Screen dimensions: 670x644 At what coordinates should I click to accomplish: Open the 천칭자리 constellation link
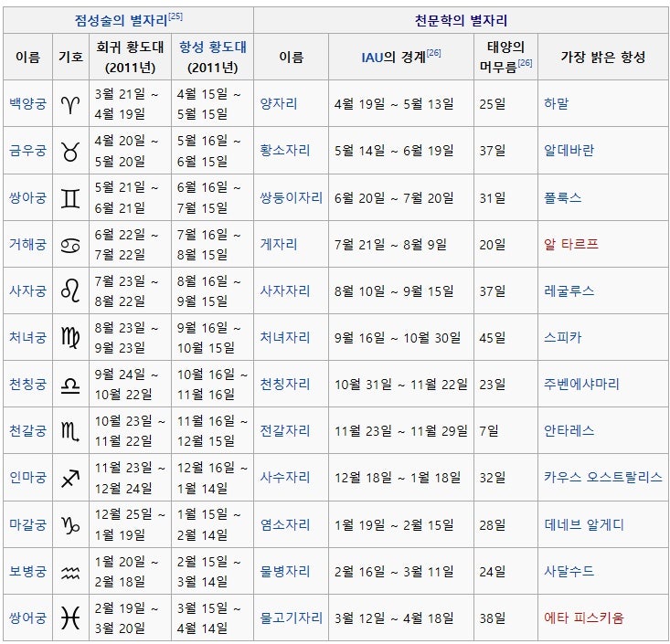click(285, 385)
